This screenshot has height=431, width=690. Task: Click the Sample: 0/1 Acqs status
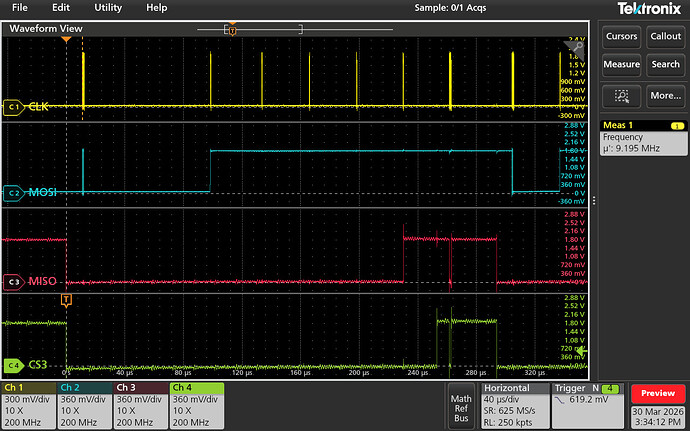coord(450,7)
